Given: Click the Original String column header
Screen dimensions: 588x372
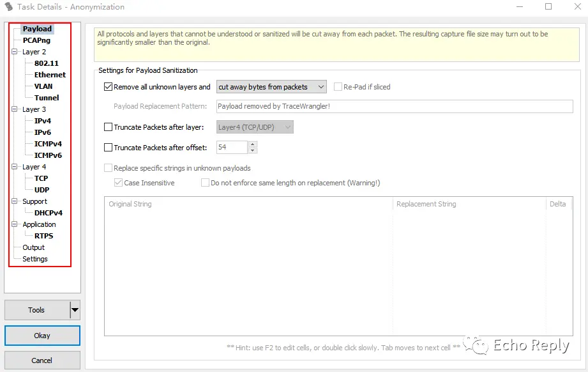Looking at the screenshot, I should 248,204.
